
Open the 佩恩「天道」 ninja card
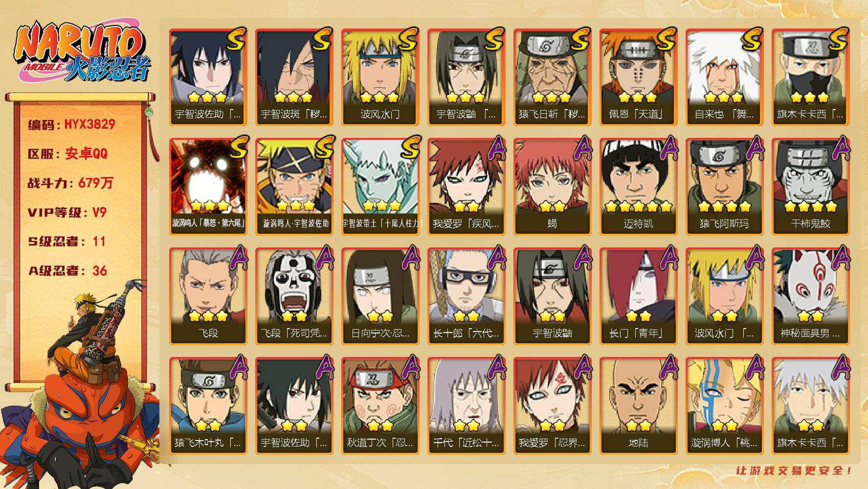(638, 77)
